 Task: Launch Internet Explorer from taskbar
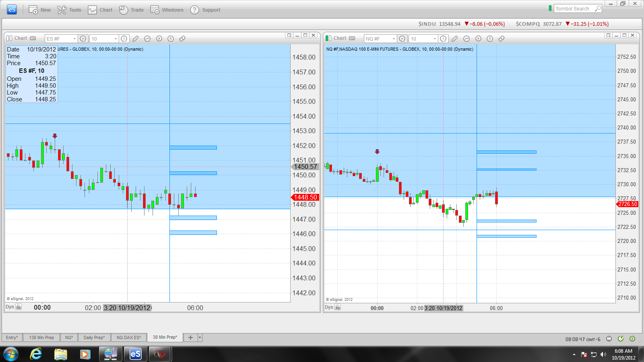(36, 354)
